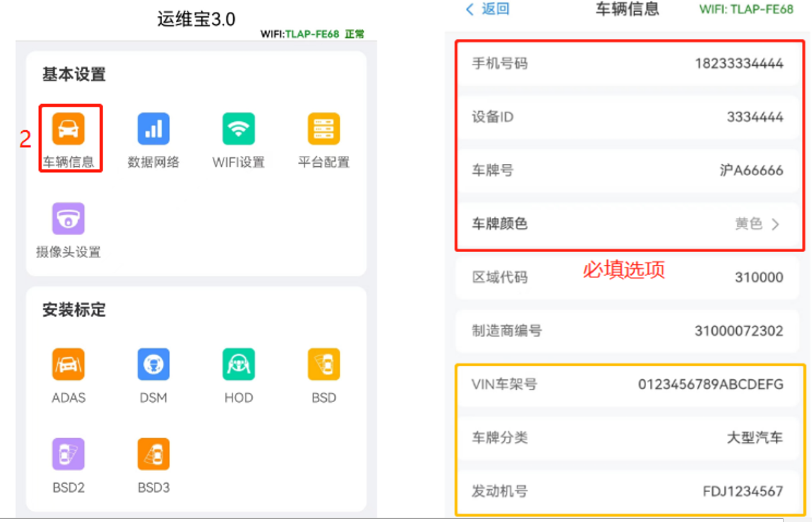Tap the 返回 back button
812x522 pixels.
[x=488, y=9]
